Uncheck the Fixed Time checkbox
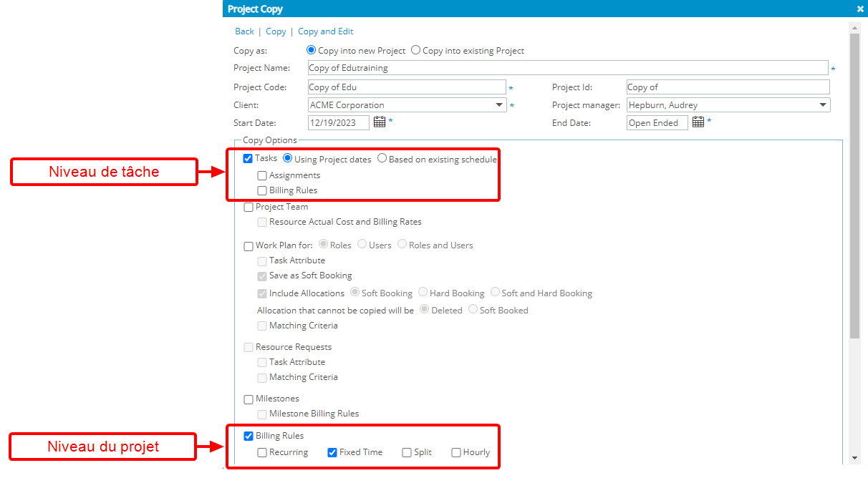The width and height of the screenshot is (868, 478). coord(332,452)
